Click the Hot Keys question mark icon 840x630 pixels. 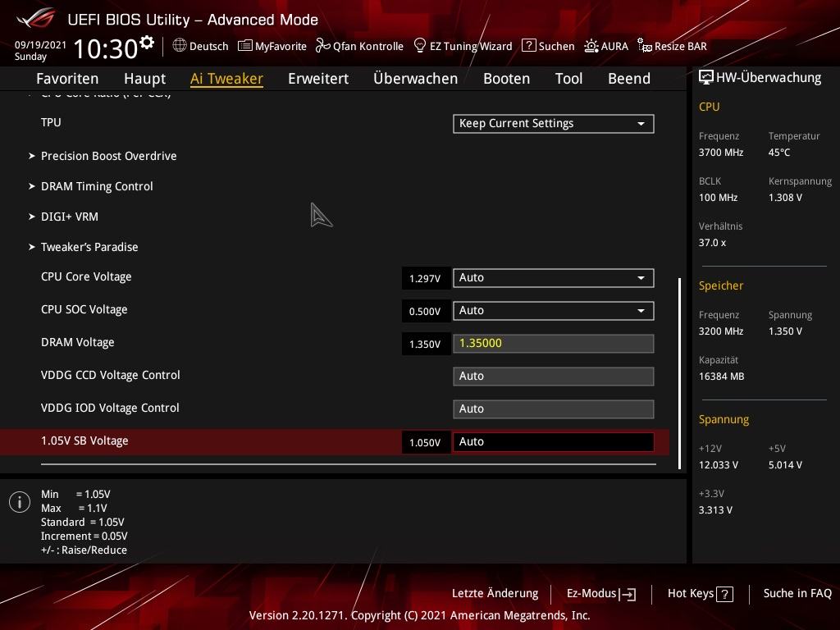(724, 594)
